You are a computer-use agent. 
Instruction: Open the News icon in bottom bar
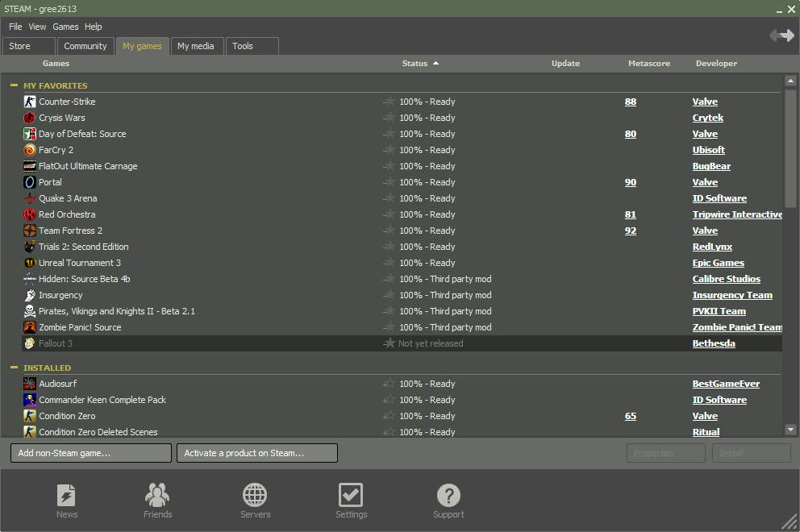coord(67,496)
